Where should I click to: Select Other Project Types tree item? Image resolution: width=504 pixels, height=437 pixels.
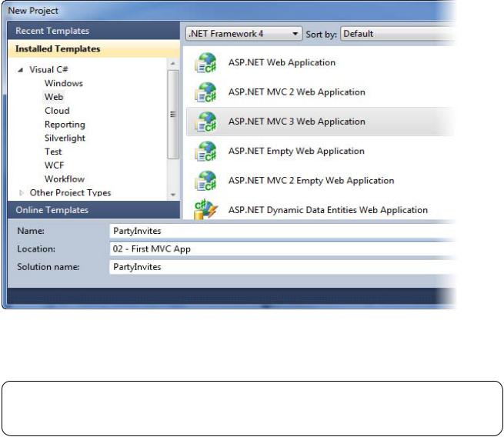pyautogui.click(x=70, y=193)
